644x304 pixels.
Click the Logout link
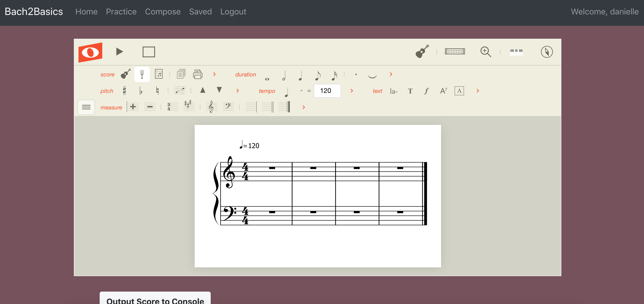point(233,12)
